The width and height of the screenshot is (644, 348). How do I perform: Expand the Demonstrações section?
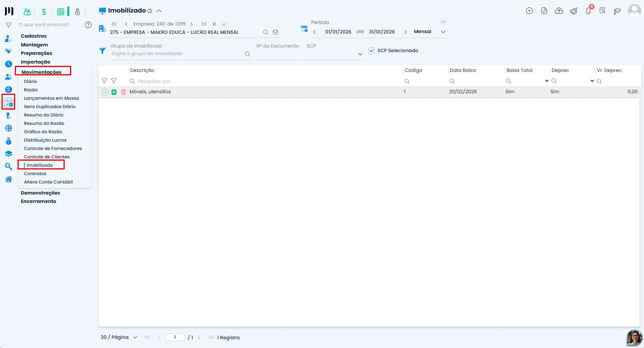[x=40, y=193]
